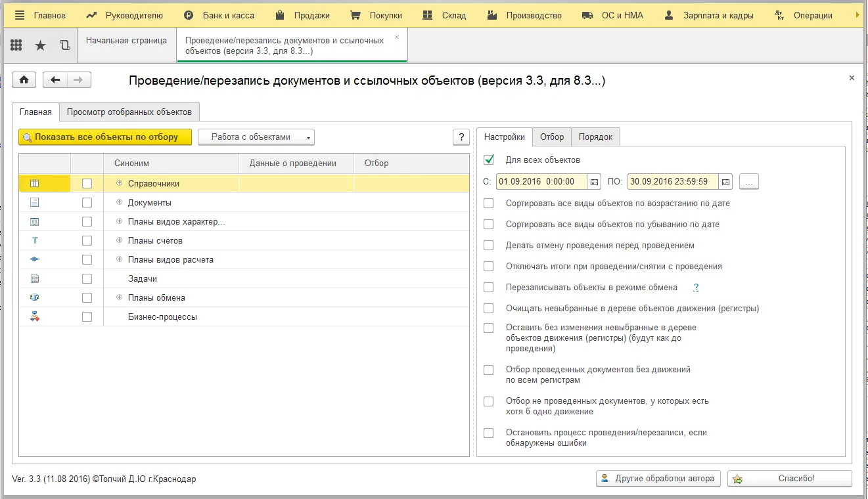Open the Банк и касса menu
The width and height of the screenshot is (868, 499).
tap(219, 15)
